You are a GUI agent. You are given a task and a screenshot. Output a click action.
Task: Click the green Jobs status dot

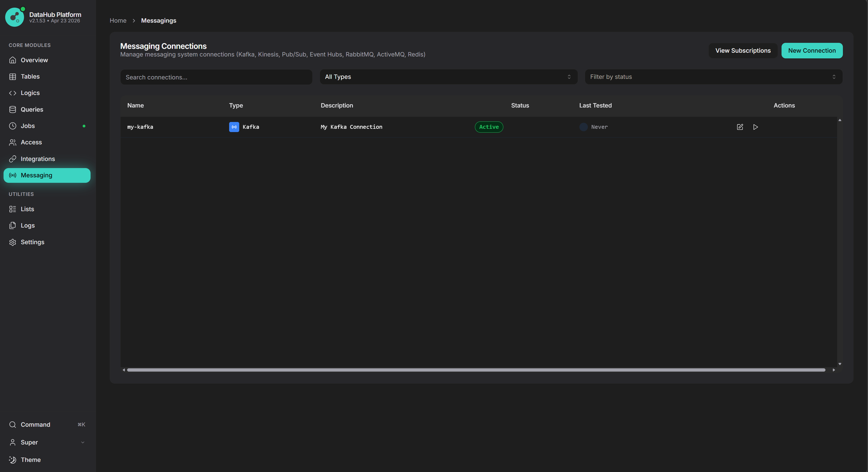pos(84,126)
